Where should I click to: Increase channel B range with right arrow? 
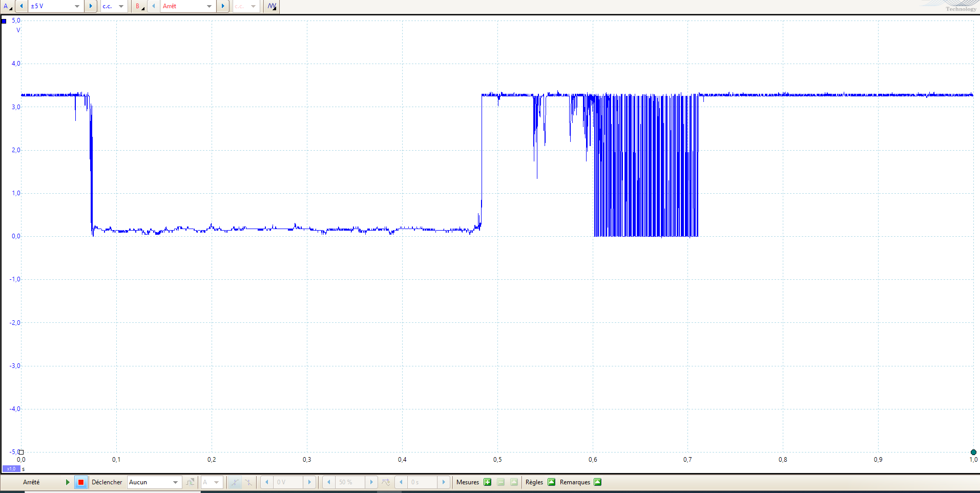click(x=223, y=6)
